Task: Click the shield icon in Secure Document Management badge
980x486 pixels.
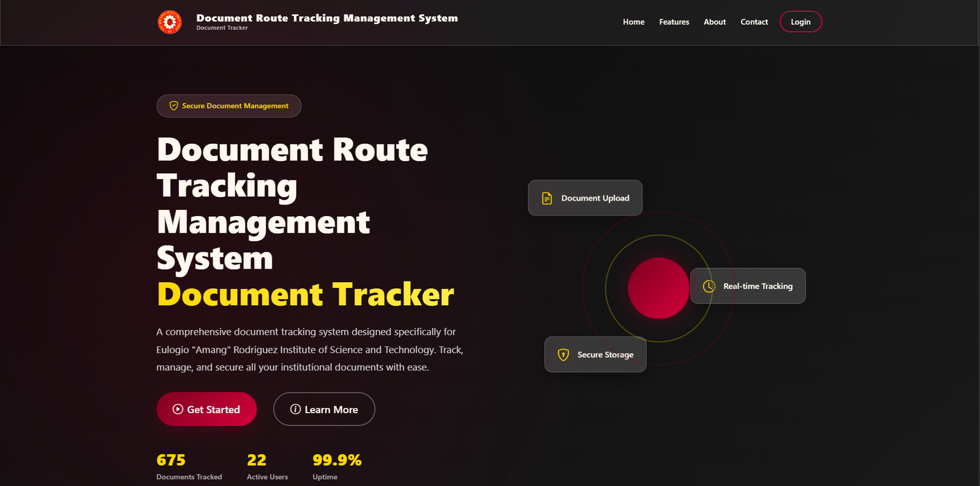Action: 174,106
